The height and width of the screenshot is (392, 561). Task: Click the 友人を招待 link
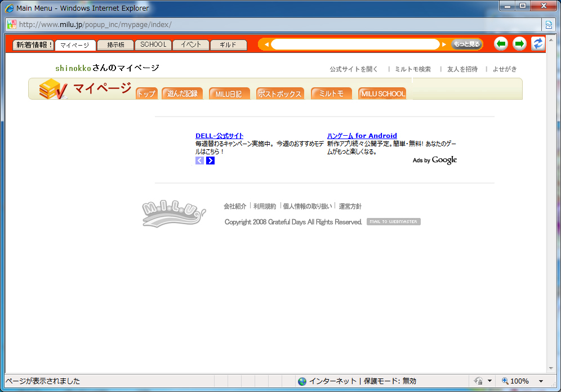pyautogui.click(x=462, y=69)
